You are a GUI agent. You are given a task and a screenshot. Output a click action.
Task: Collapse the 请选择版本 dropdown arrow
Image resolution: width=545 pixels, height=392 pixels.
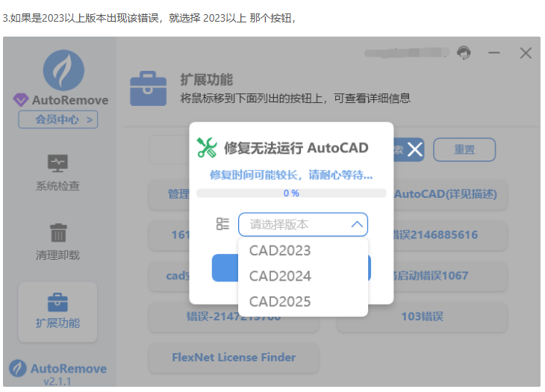(357, 224)
